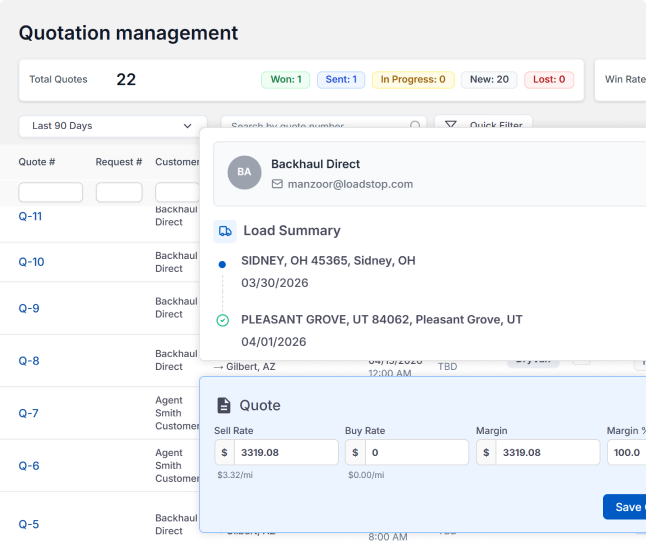Filter by Sent: 1 status badge
Image resolution: width=646 pixels, height=550 pixels.
coord(341,80)
